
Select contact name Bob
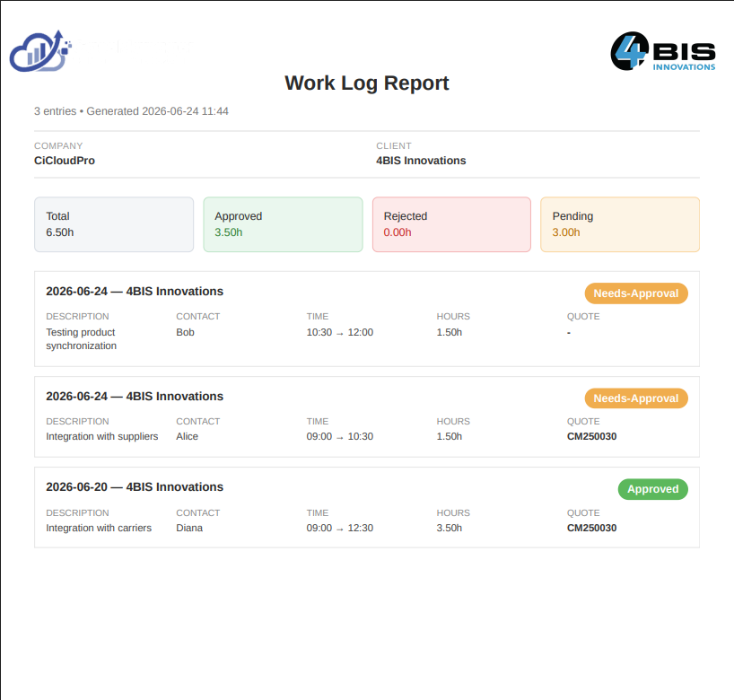185,332
